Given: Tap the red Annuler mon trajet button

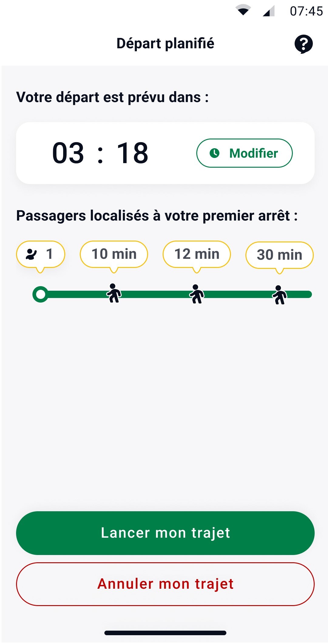Looking at the screenshot, I should [165, 584].
